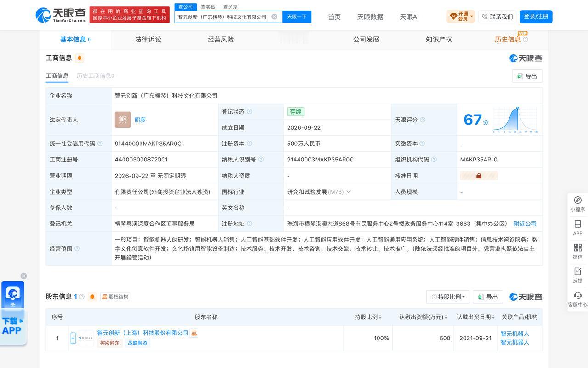Click the 联系我们 button

498,17
